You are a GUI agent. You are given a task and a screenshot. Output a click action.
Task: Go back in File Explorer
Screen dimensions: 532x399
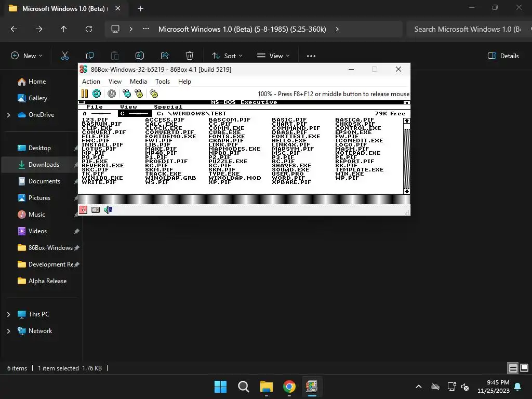point(14,29)
